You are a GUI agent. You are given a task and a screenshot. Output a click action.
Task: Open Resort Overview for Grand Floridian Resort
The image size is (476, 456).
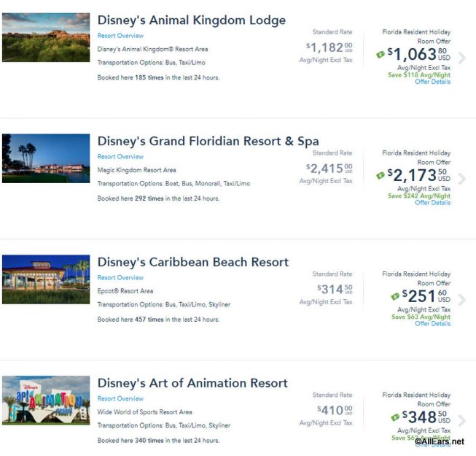(x=120, y=156)
